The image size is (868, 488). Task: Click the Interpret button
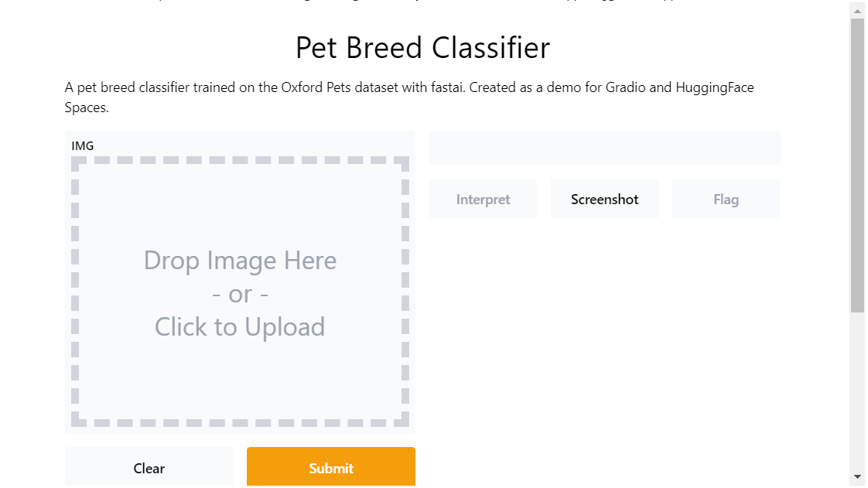483,199
